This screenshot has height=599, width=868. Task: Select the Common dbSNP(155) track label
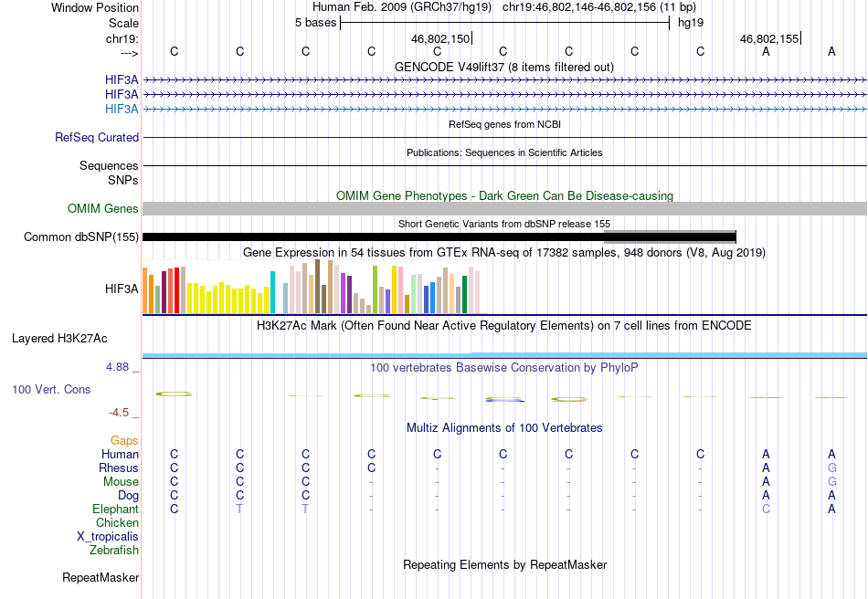81,236
